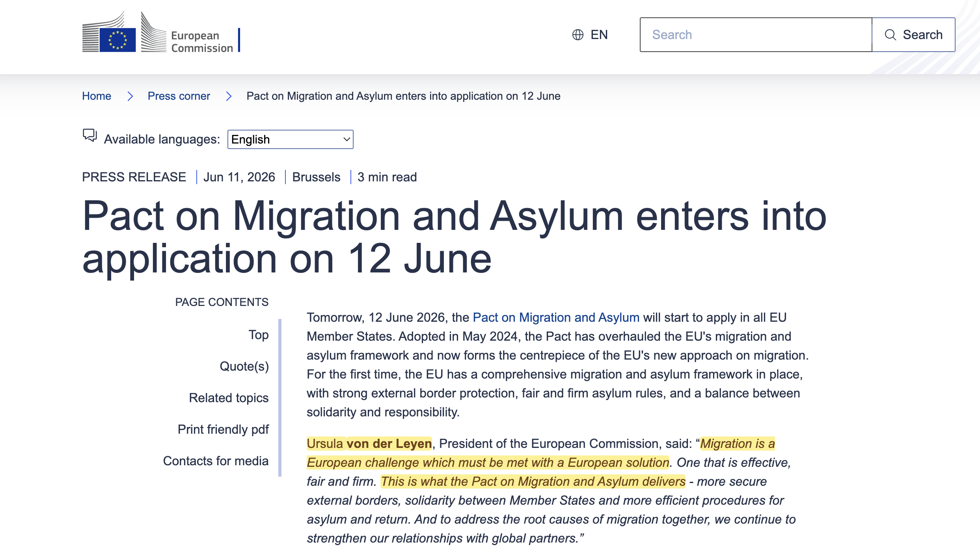Viewport: 980px width, 552px height.
Task: Open the Pact on Migration and Asylum link
Action: tap(556, 317)
